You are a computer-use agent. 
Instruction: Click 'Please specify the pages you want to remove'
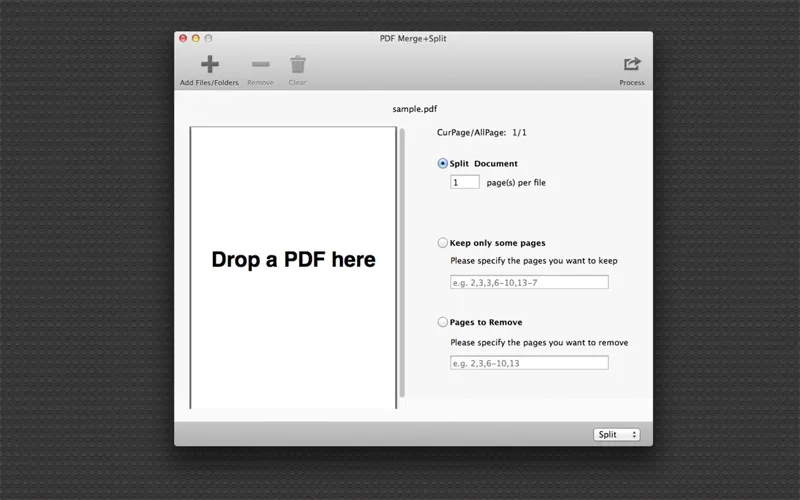click(x=539, y=343)
